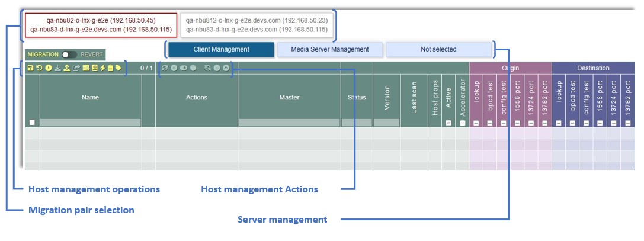Open the Not selected server dropdown
This screenshot has height=241, width=644.
(x=438, y=50)
